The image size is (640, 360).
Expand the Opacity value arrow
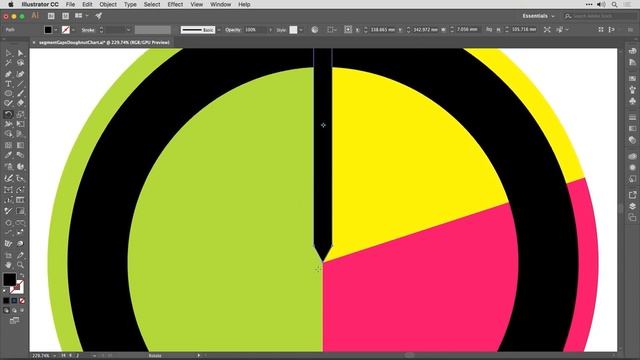(x=270, y=30)
